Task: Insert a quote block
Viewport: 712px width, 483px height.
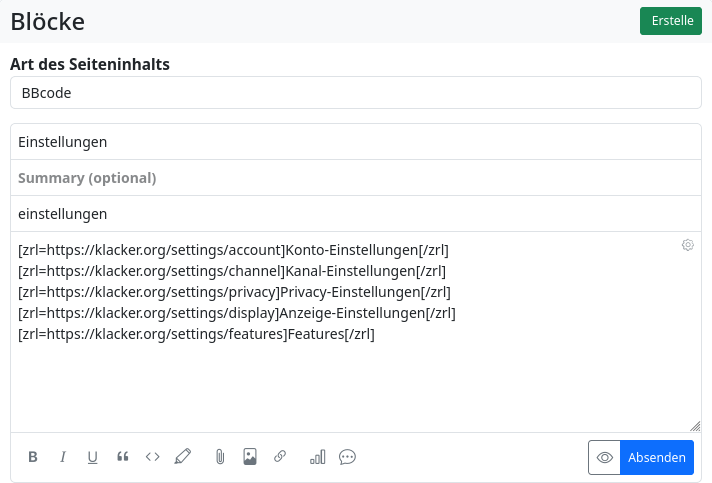Action: point(123,457)
